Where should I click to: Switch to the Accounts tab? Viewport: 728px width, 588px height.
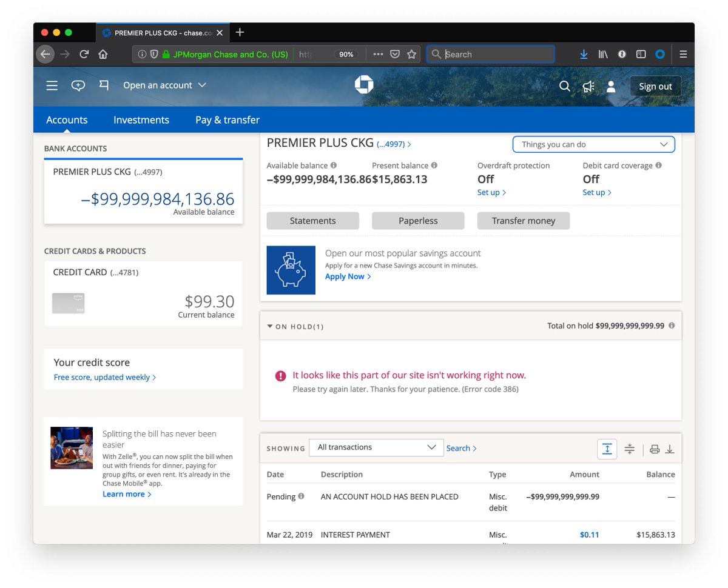pos(67,119)
